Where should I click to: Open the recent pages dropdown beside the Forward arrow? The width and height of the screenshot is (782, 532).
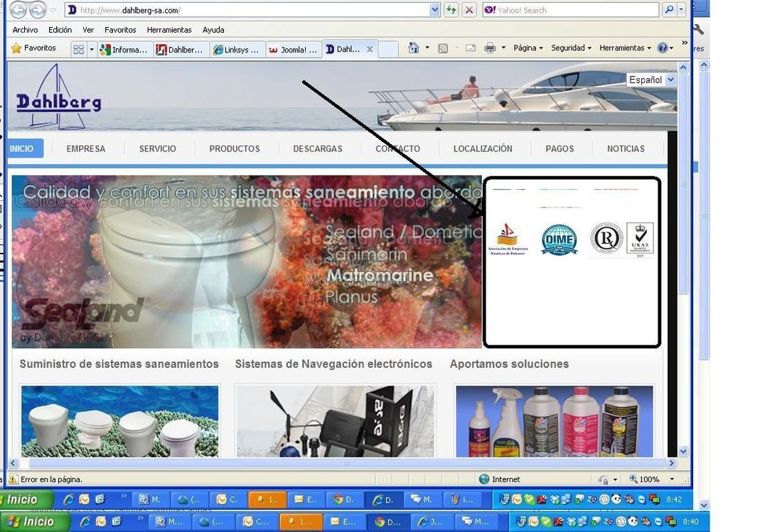53,10
